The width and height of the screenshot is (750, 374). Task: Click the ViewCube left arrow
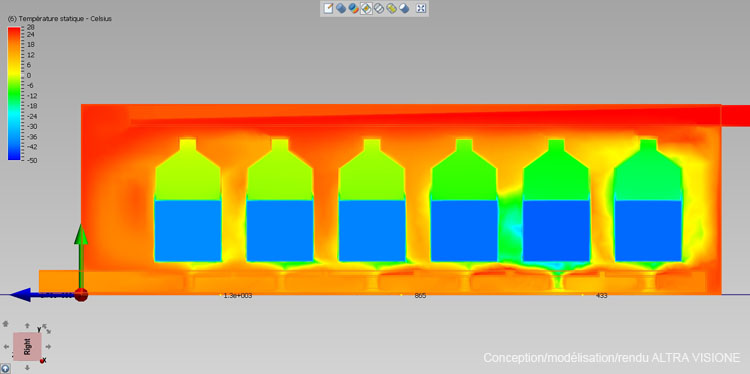click(x=6, y=347)
